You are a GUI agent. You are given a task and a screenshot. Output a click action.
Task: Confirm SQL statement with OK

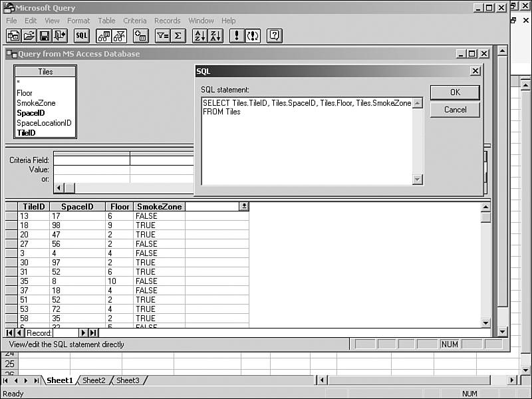coord(455,92)
